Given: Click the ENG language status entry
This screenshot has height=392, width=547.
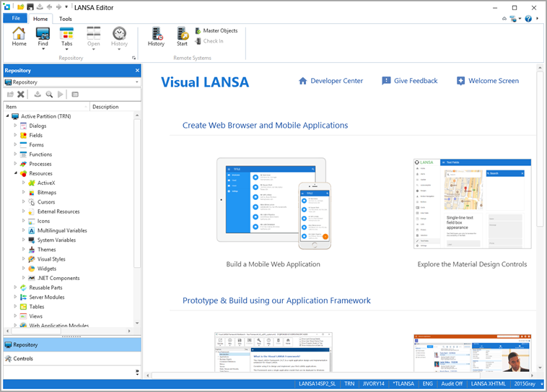Looking at the screenshot, I should (427, 383).
